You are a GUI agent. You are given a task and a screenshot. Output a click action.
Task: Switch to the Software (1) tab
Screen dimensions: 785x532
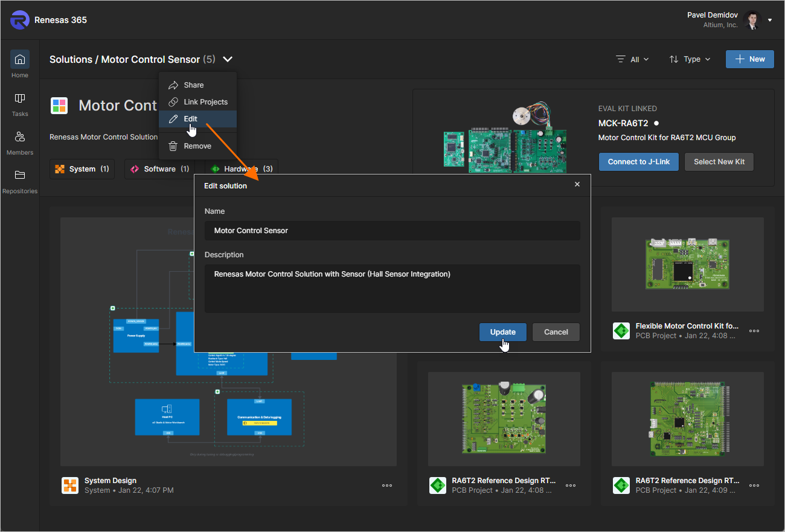[x=159, y=169]
